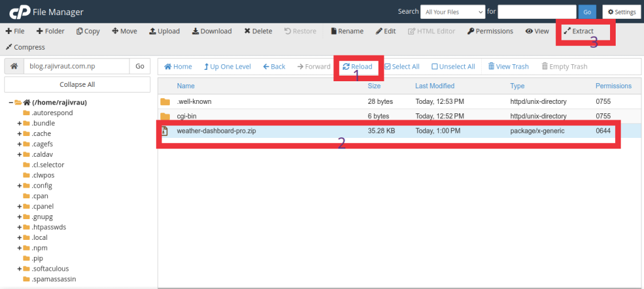Click the Move toolbar button
This screenshot has width=644, height=289.
click(x=125, y=31)
